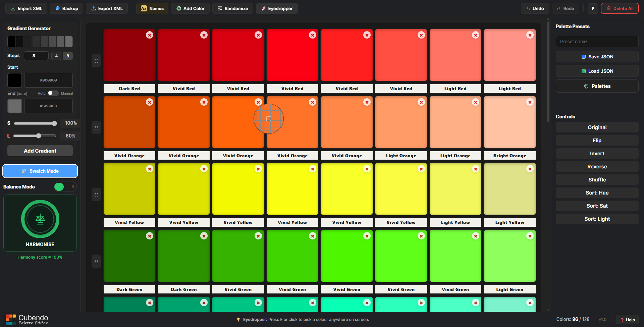Sort palette by Hue
This screenshot has width=644, height=327.
597,193
